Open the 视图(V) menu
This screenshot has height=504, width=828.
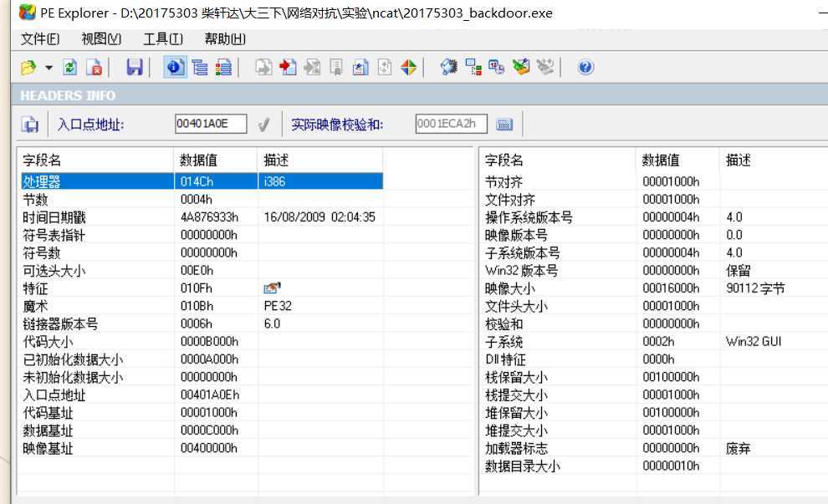tap(101, 38)
